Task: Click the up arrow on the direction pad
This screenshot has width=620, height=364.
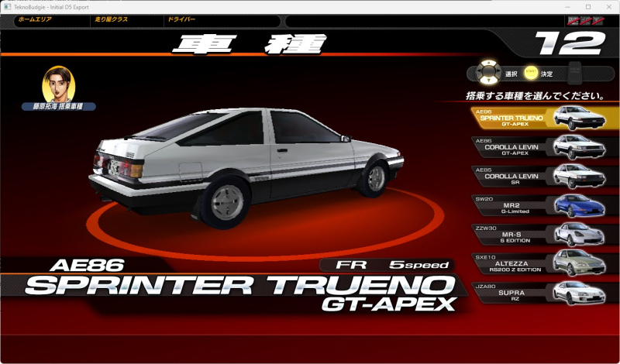Action: [x=489, y=64]
